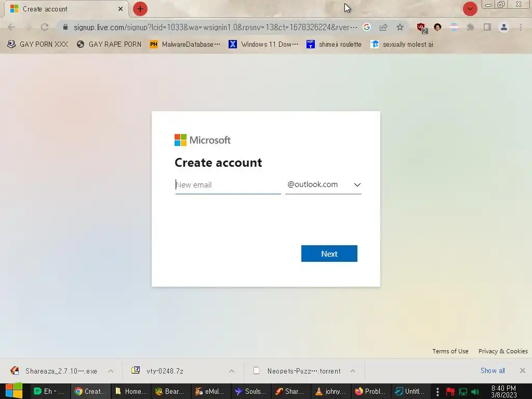Switch to the Untitl… taskbar item
Viewport: 532px width, 399px height.
(x=411, y=391)
